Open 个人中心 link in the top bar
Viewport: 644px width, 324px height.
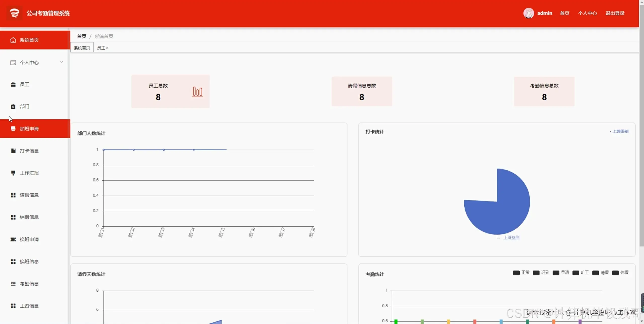587,13
